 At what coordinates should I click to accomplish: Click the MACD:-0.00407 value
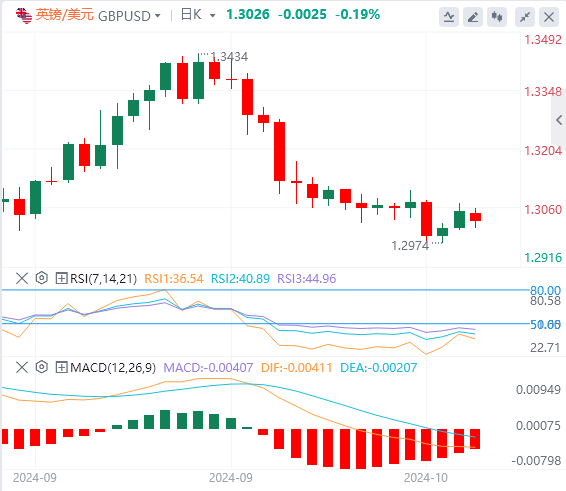click(208, 368)
